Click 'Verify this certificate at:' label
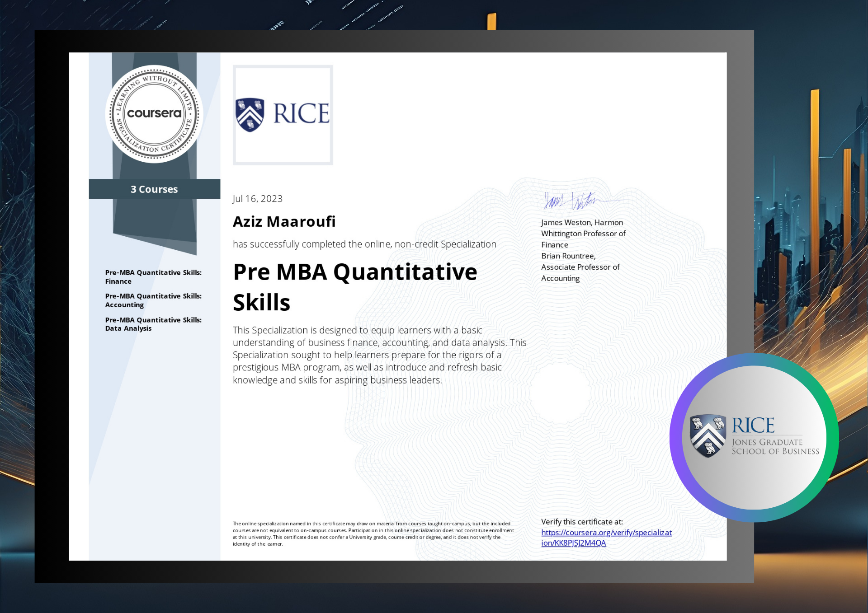The image size is (868, 613). [582, 522]
